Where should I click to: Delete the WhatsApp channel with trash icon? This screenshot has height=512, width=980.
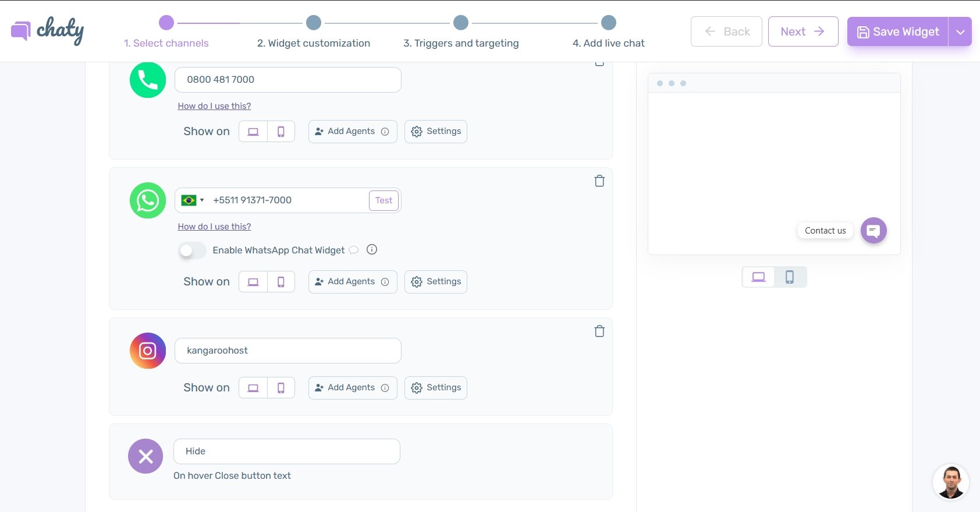tap(599, 181)
